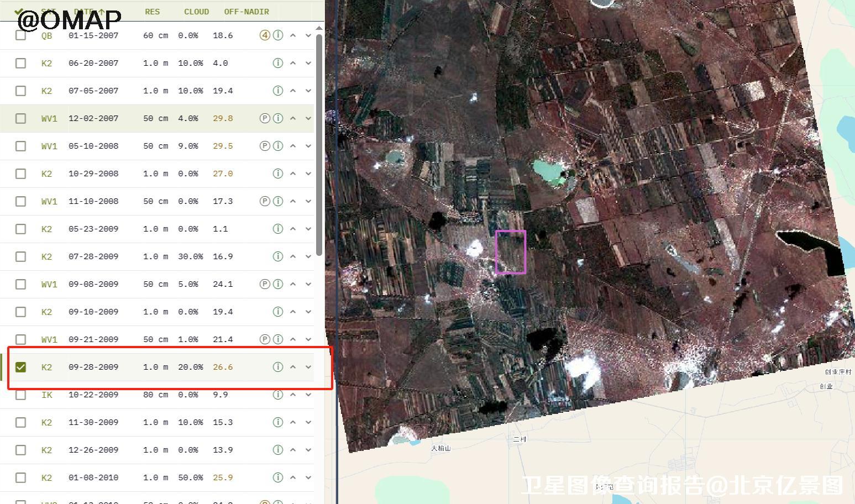
Task: Click the badge 4 icon on QB row
Action: (265, 35)
